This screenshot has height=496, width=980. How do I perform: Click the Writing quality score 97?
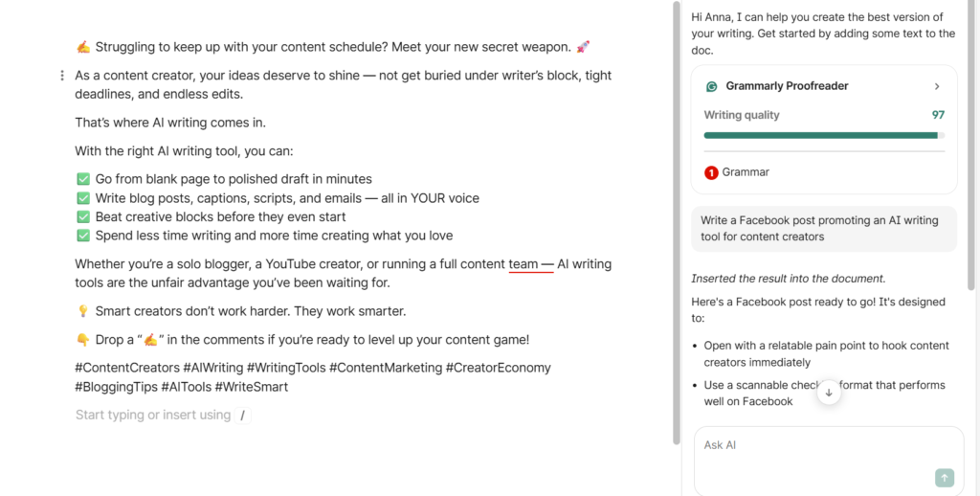(938, 115)
